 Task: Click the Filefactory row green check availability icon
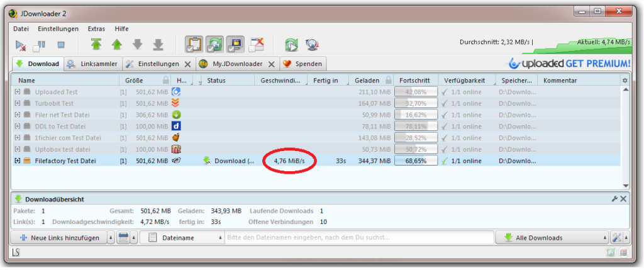(444, 161)
